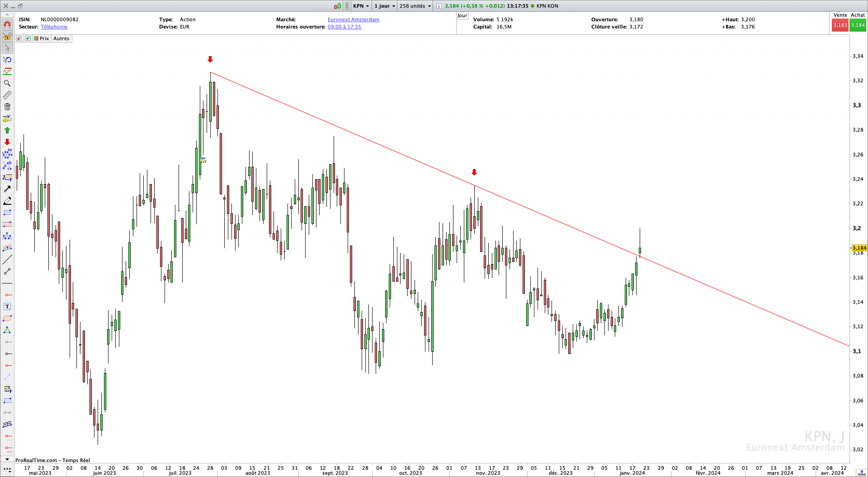Viewport: 868px width, 477px height.
Task: Click the KPN KON status text
Action: (x=547, y=6)
